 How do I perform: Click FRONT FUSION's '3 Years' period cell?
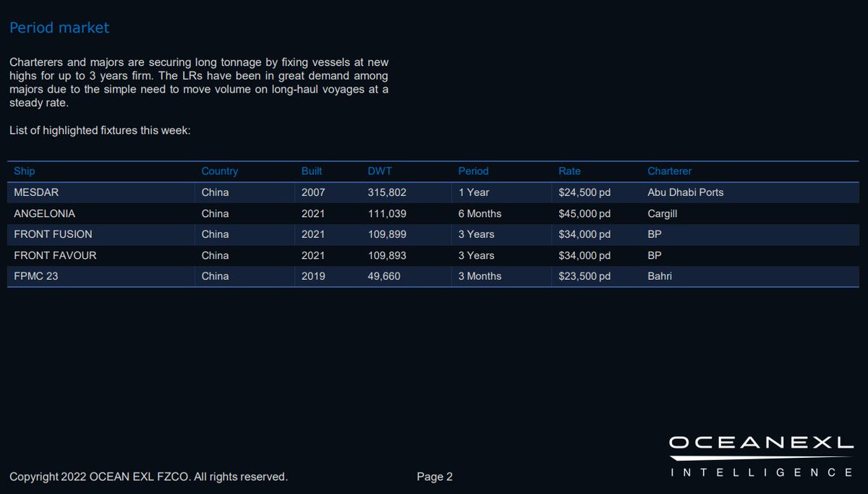[476, 234]
